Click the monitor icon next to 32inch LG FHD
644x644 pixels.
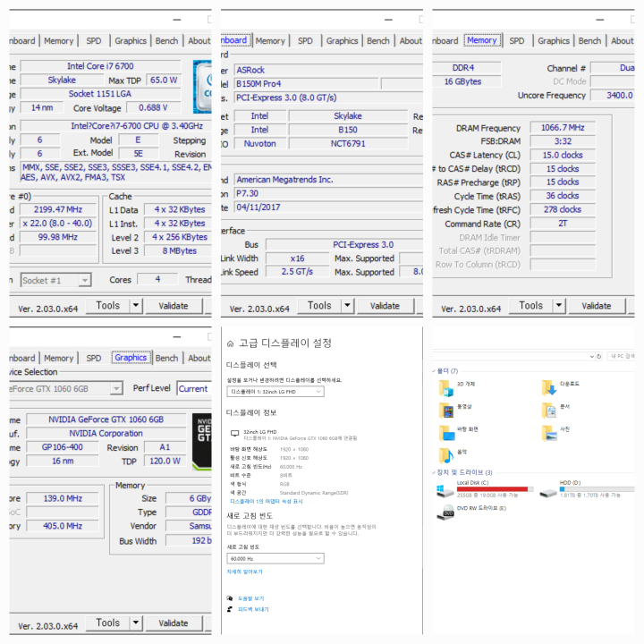[x=235, y=433]
